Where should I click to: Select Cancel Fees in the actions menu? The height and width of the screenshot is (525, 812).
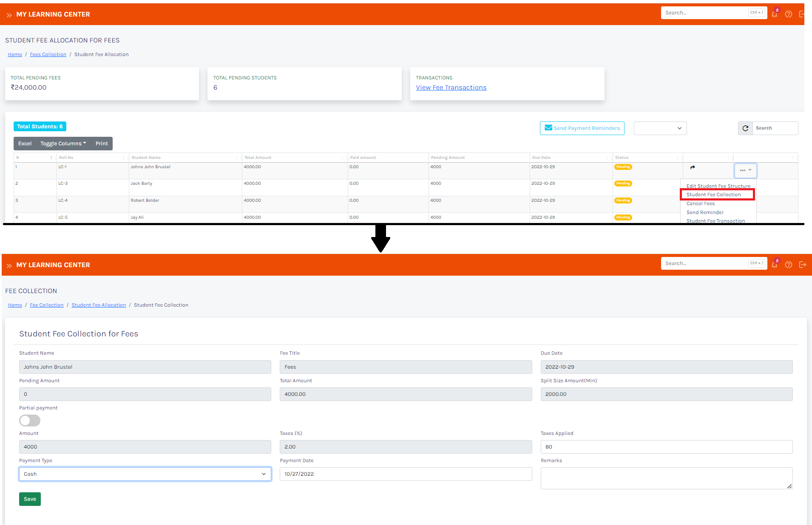point(701,203)
